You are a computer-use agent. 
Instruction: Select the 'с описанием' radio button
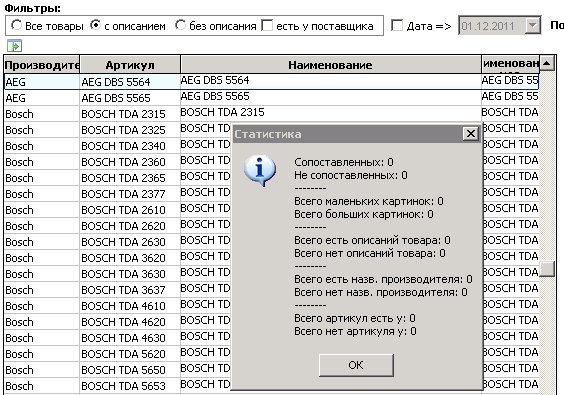(x=95, y=26)
